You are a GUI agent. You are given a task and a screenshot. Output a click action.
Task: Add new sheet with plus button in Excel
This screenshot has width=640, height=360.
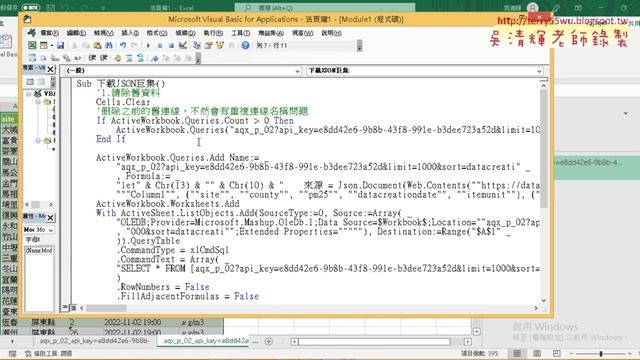point(269,341)
